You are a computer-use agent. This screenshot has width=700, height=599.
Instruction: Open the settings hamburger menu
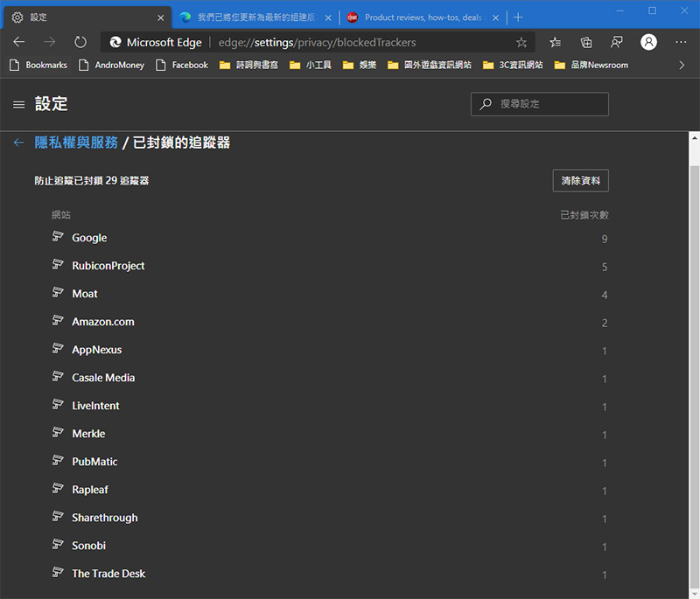(x=18, y=104)
